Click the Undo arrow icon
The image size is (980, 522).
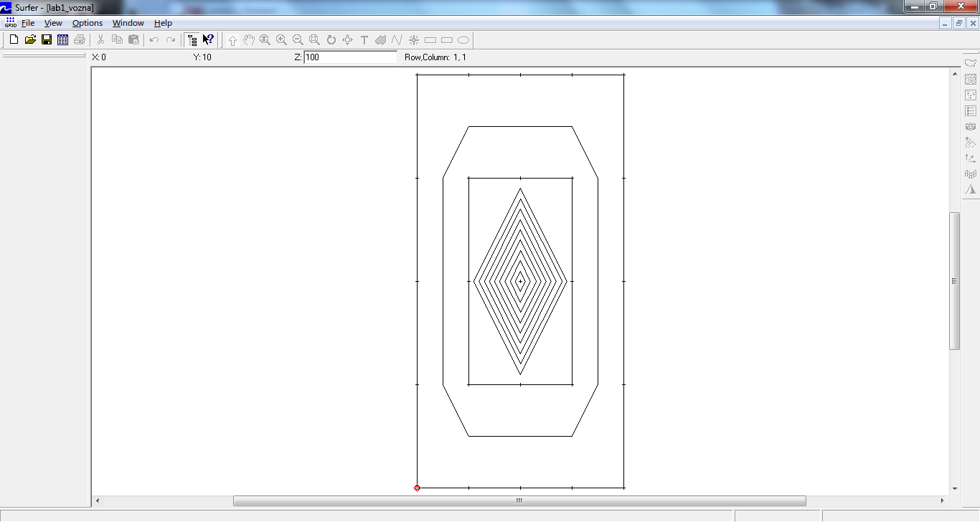154,40
